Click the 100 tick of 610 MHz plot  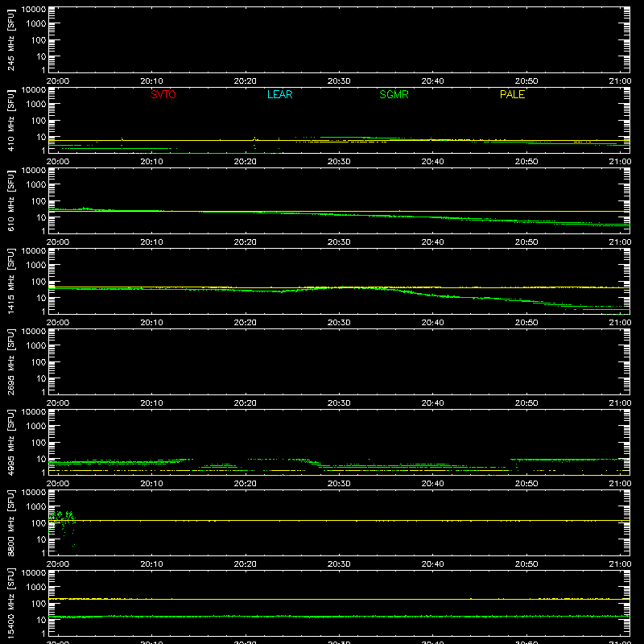pyautogui.click(x=39, y=201)
